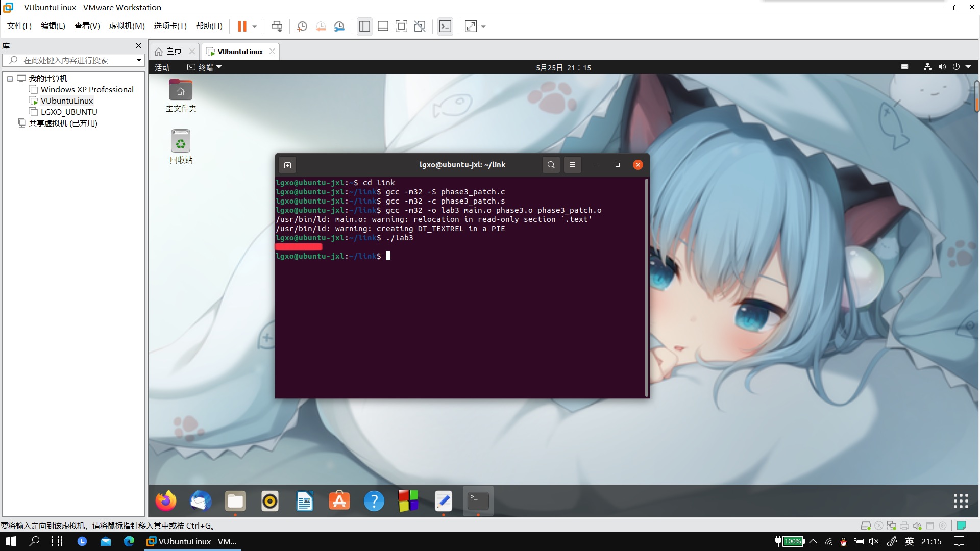The image size is (980, 551).
Task: Open the terminal hamburger menu
Action: click(572, 165)
